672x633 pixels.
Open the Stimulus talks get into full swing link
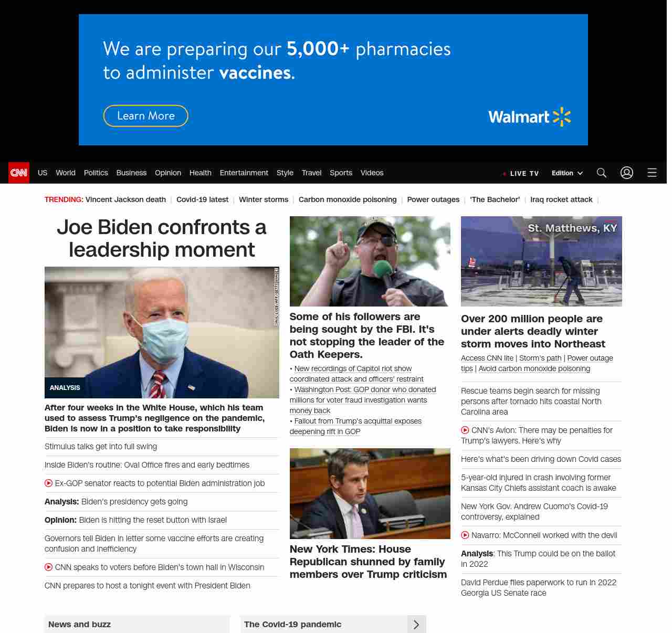pyautogui.click(x=101, y=447)
